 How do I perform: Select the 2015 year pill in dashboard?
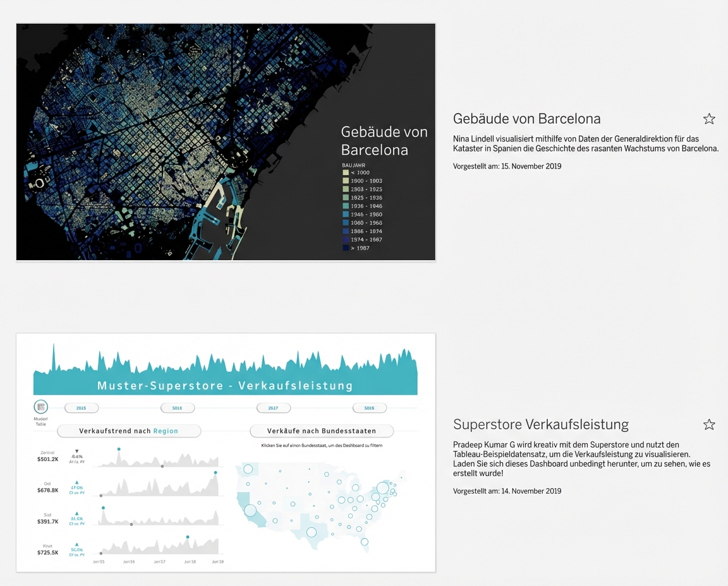pyautogui.click(x=82, y=408)
